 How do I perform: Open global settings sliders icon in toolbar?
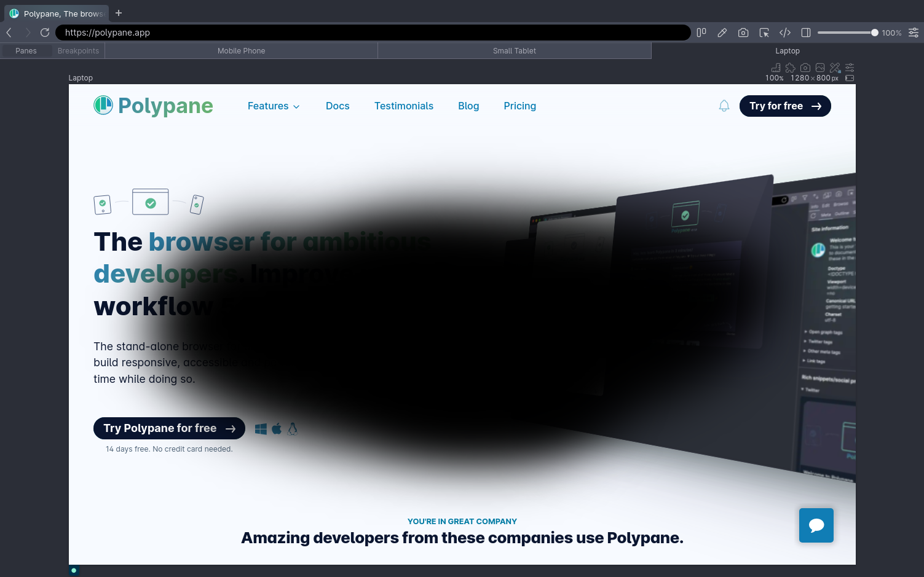914,33
